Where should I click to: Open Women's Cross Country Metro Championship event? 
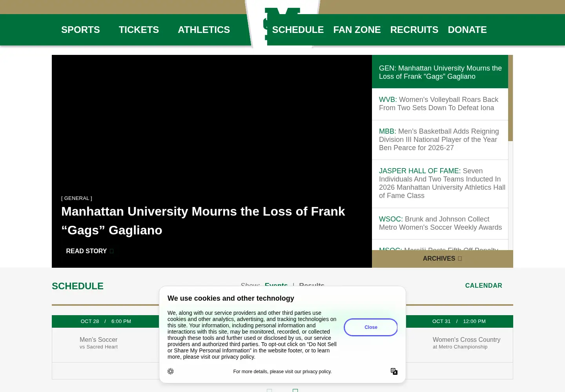pyautogui.click(x=467, y=343)
